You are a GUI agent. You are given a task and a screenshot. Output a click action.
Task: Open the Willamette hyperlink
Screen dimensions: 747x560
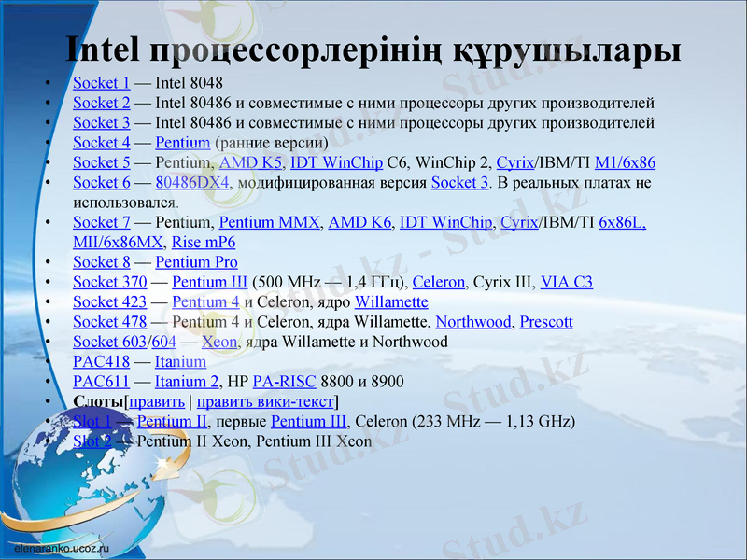click(392, 301)
